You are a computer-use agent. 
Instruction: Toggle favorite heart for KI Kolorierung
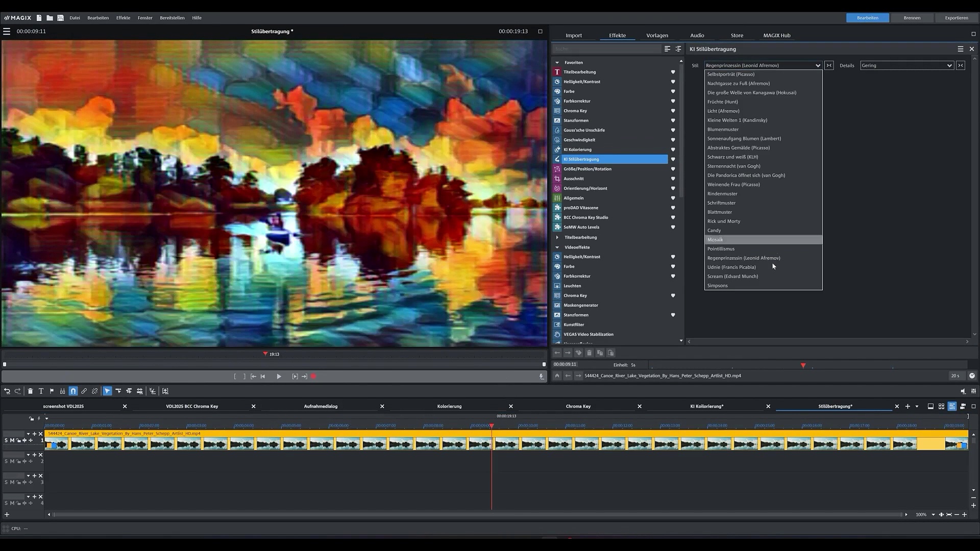[x=673, y=149]
